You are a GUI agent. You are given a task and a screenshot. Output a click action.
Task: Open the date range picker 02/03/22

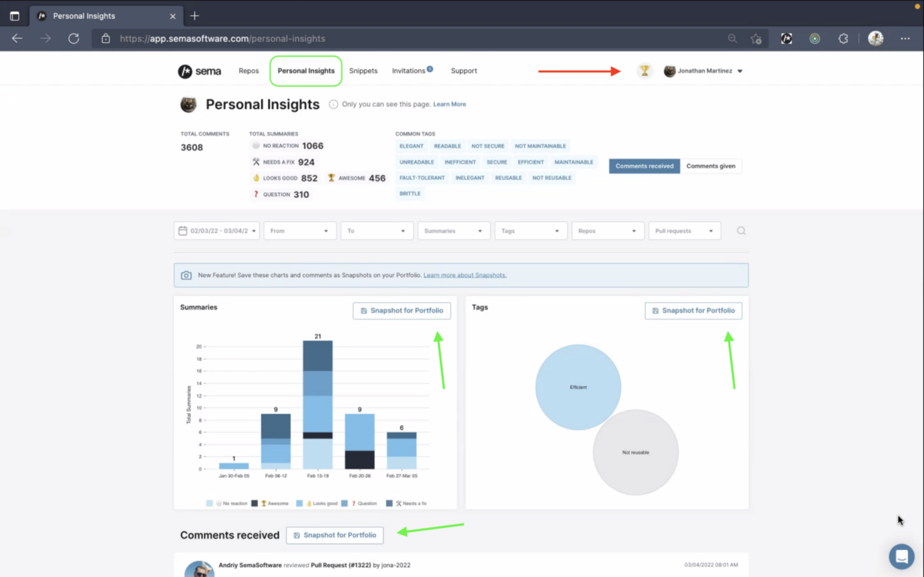(216, 230)
